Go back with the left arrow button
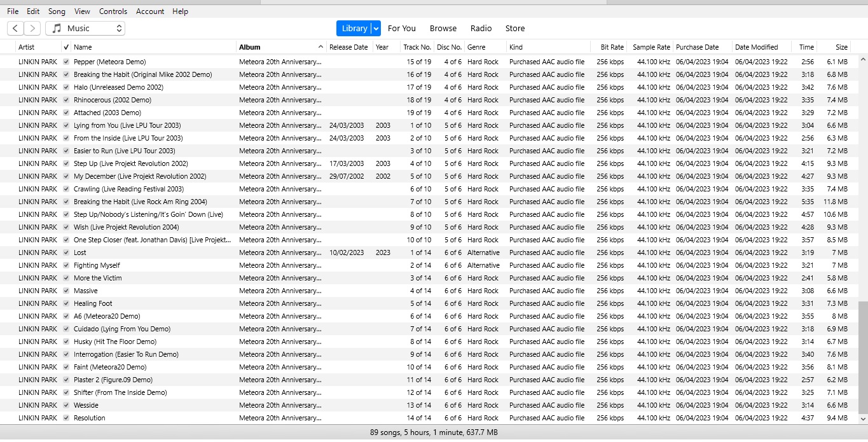868x442 pixels. (x=16, y=28)
